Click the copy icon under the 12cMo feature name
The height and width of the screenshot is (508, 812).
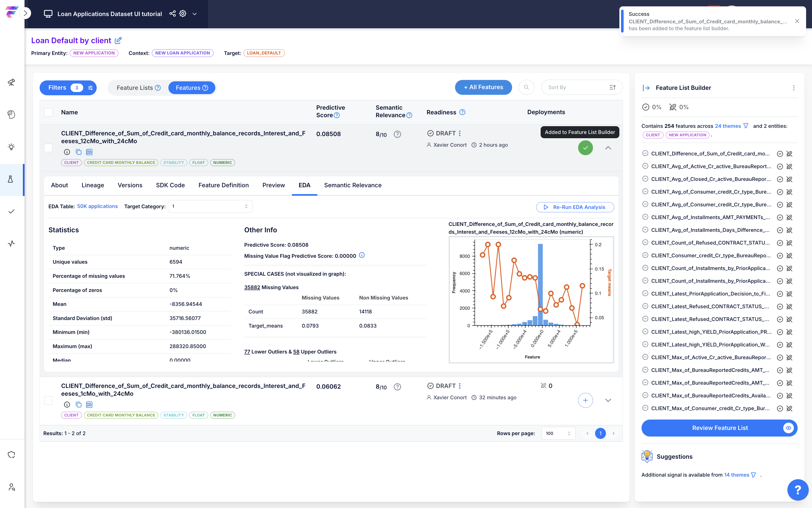[x=78, y=152]
